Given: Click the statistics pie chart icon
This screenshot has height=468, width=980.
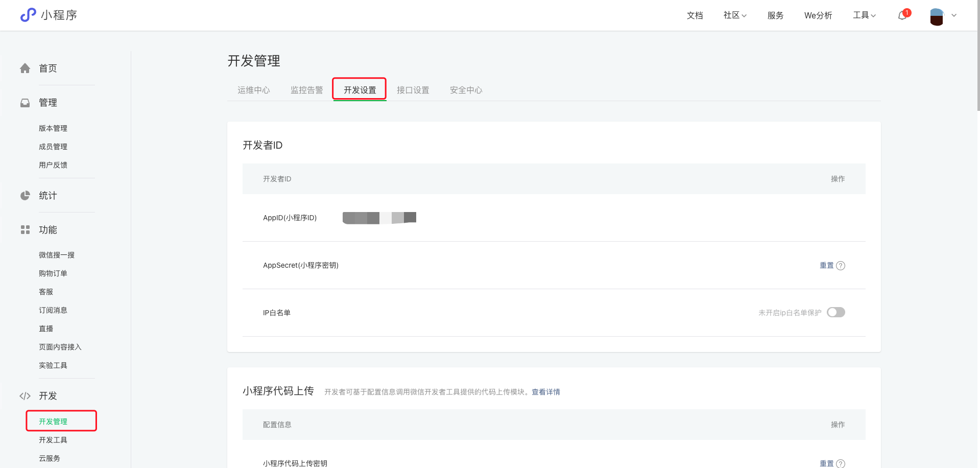Looking at the screenshot, I should [25, 196].
